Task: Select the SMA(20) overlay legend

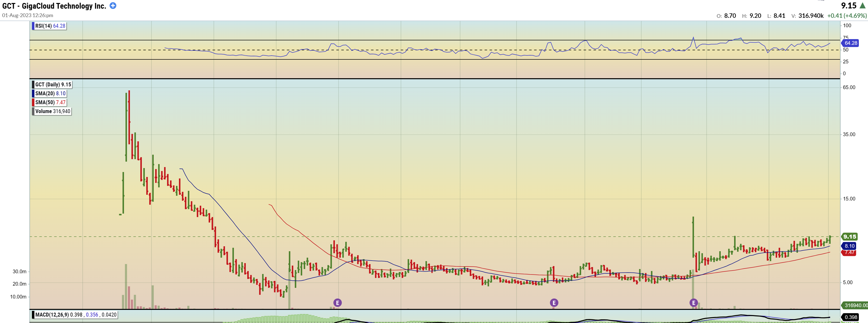Action: click(x=50, y=93)
